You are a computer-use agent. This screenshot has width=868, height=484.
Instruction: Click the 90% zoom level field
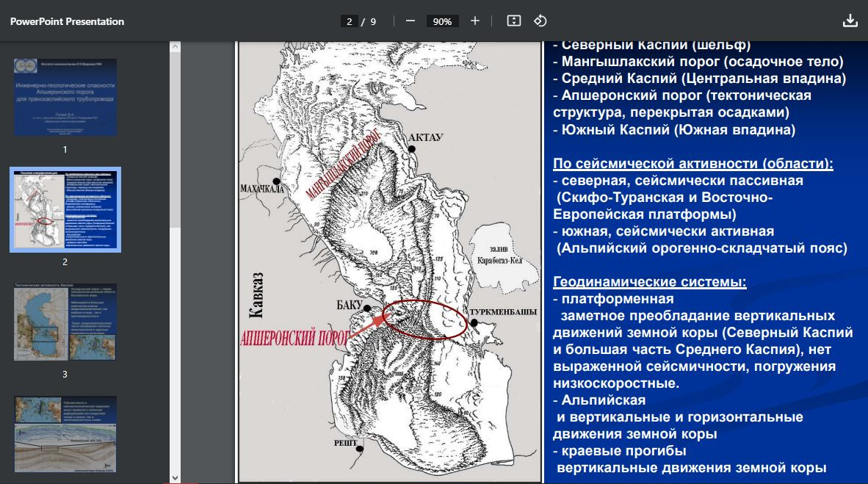(x=442, y=21)
